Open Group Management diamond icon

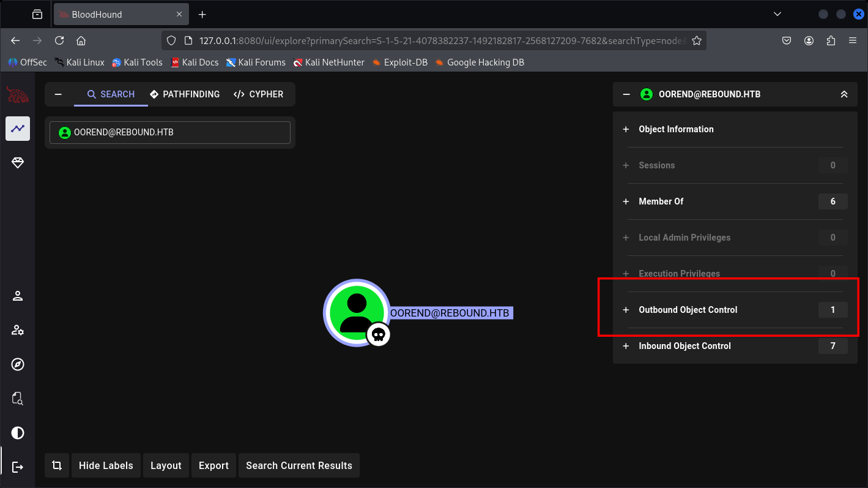click(18, 163)
